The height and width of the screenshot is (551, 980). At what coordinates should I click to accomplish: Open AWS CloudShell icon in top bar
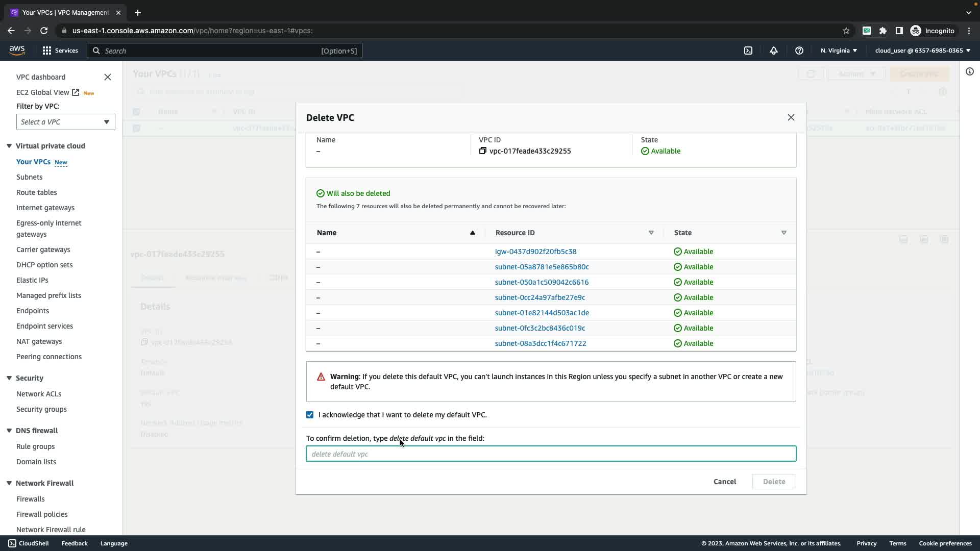pyautogui.click(x=748, y=51)
